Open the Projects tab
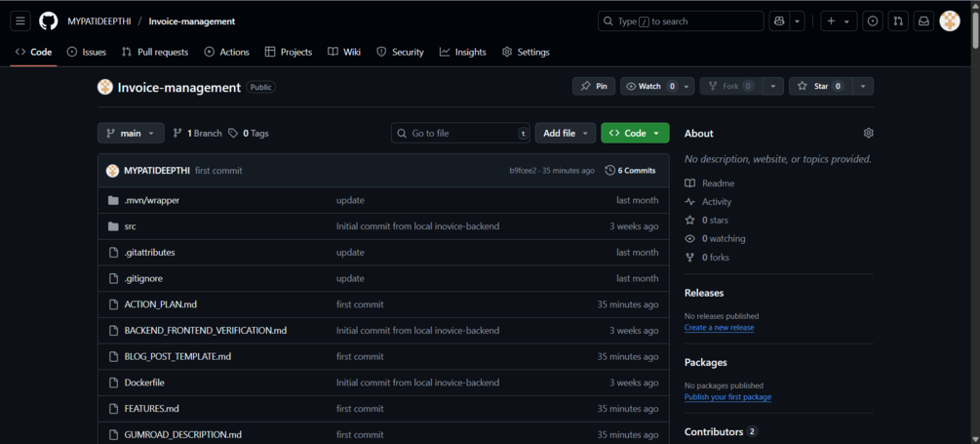980x444 pixels. click(x=288, y=52)
